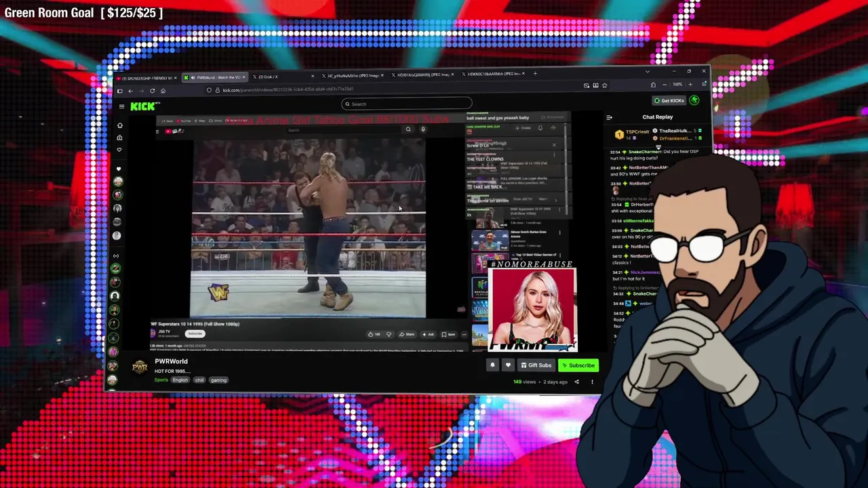Like the embedded WWF Superstars video
The height and width of the screenshot is (488, 868).
(x=374, y=334)
